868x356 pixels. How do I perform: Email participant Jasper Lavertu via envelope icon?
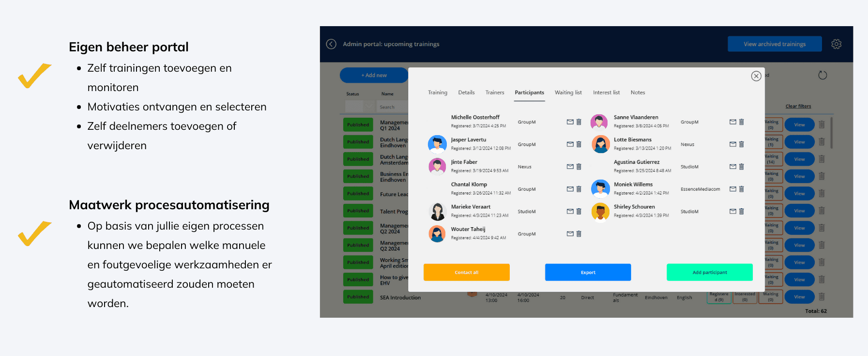click(x=570, y=144)
